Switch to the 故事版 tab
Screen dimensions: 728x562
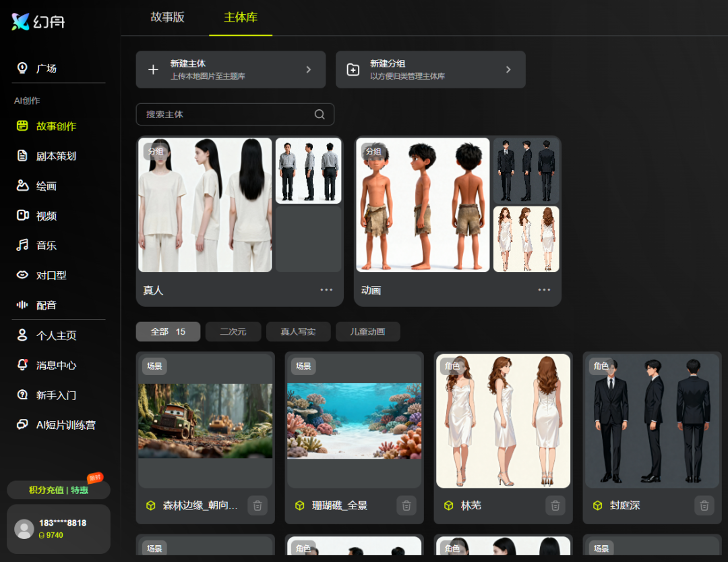(167, 18)
